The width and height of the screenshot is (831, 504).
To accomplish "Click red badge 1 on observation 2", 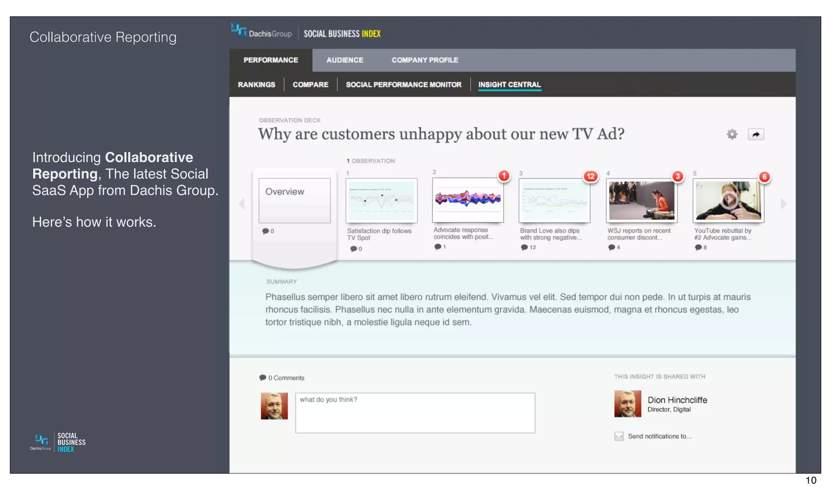I will (504, 176).
